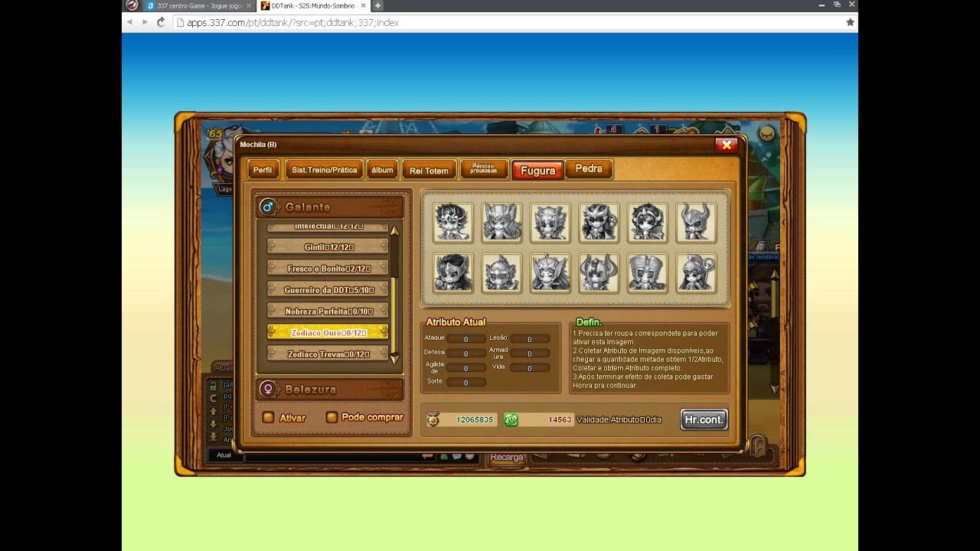Click the Ataque attribute value
980x551 pixels.
click(x=465, y=339)
